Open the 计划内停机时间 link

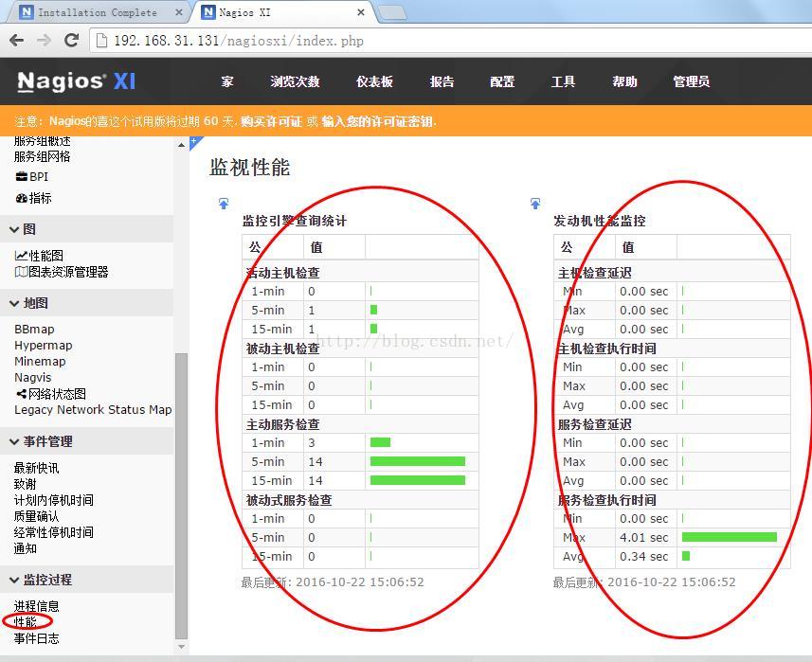click(53, 500)
